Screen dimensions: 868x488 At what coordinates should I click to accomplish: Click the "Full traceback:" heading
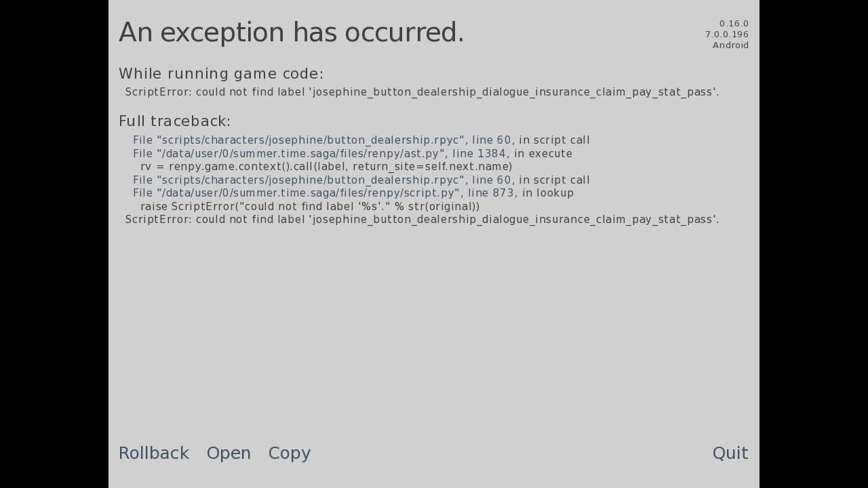[x=174, y=121]
